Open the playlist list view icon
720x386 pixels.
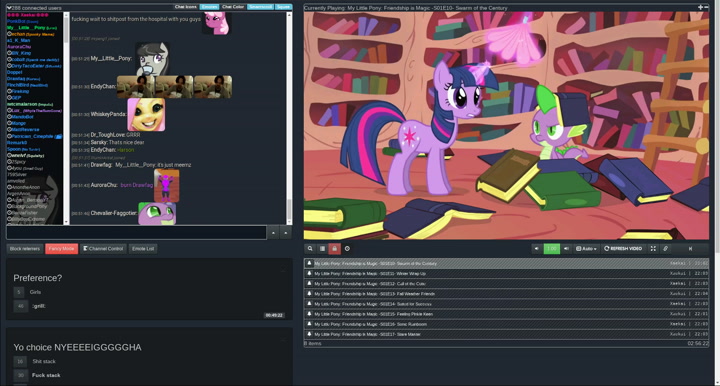pos(322,249)
